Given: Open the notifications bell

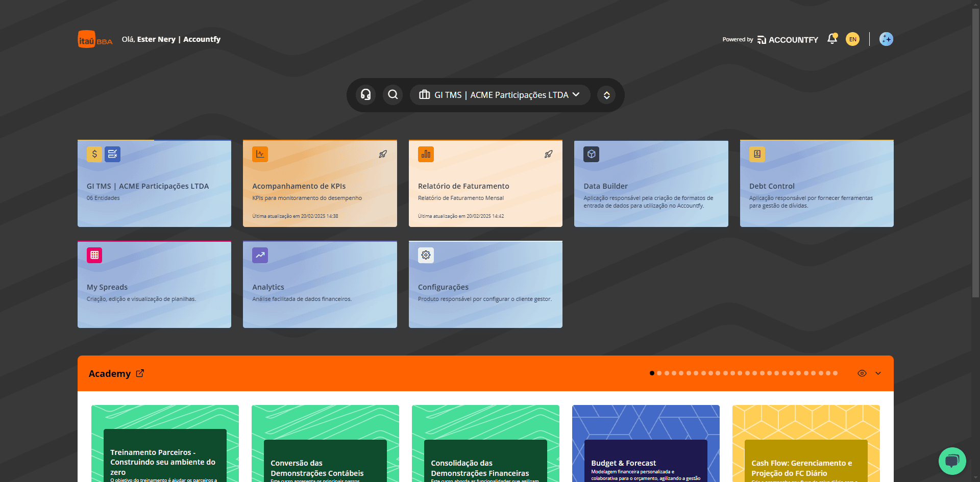Looking at the screenshot, I should 832,39.
